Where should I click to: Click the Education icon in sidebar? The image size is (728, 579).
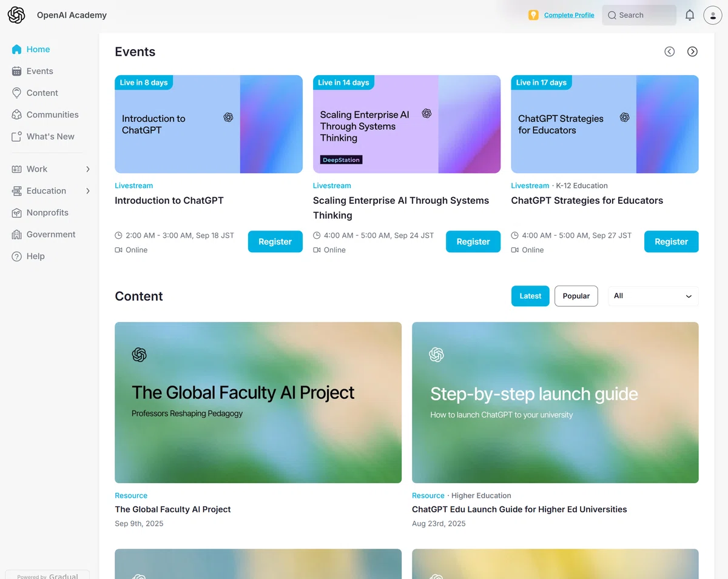click(16, 191)
